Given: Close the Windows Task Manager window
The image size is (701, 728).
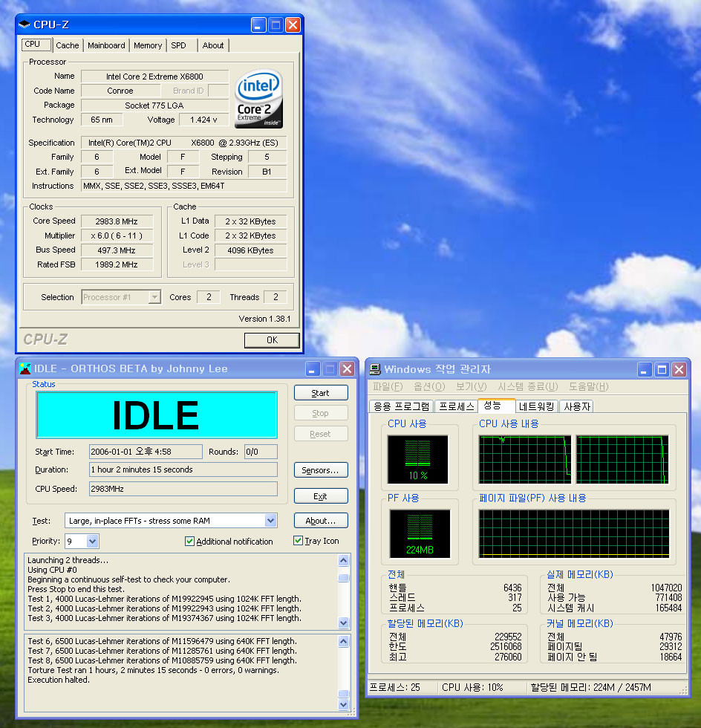Looking at the screenshot, I should tap(679, 370).
